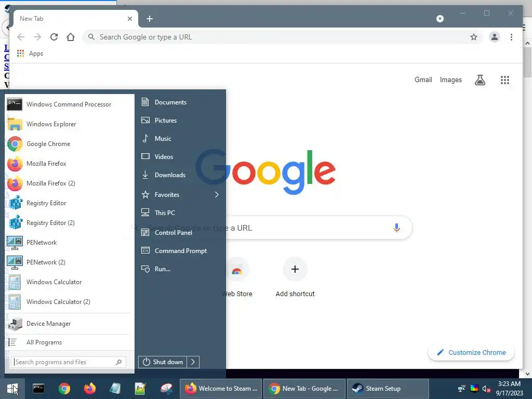Click Chrome back arrow
This screenshot has height=399, width=532.
[x=21, y=37]
